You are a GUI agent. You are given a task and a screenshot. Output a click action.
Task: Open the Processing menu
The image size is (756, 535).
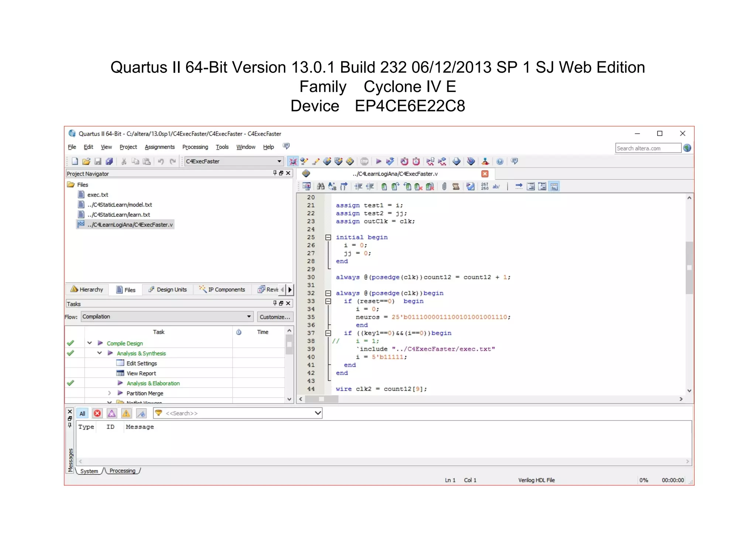pyautogui.click(x=195, y=147)
